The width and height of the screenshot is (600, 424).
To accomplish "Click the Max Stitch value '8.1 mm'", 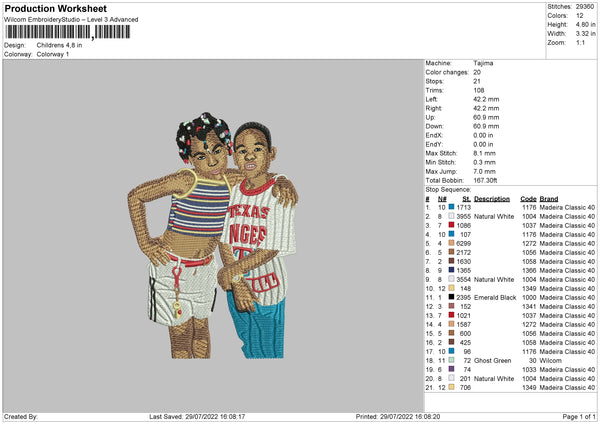I will [484, 153].
